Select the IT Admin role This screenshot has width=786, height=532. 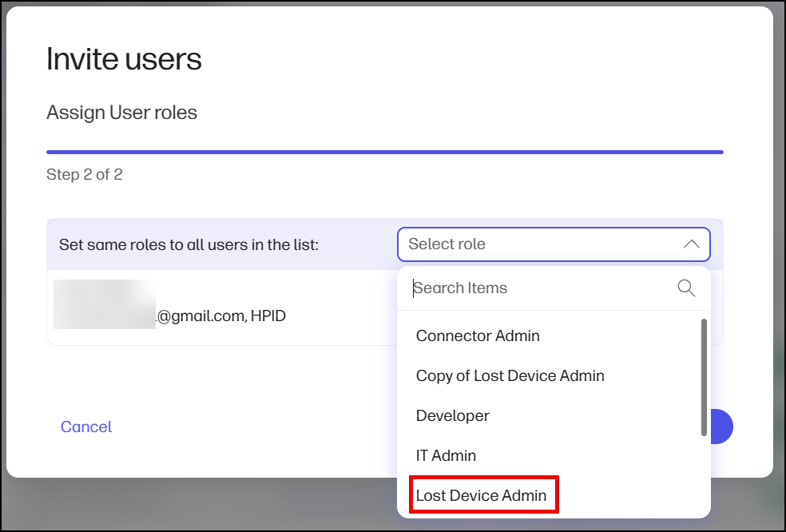coord(446,456)
